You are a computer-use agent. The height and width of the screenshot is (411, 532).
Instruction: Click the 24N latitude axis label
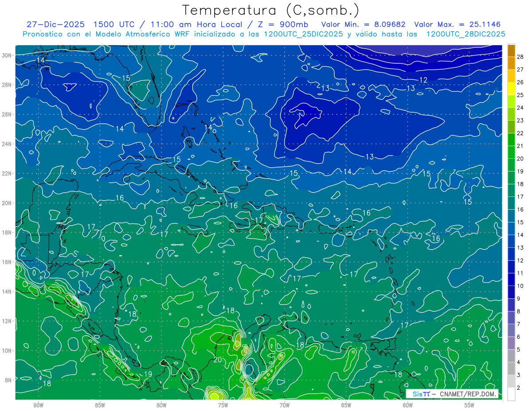(7, 144)
